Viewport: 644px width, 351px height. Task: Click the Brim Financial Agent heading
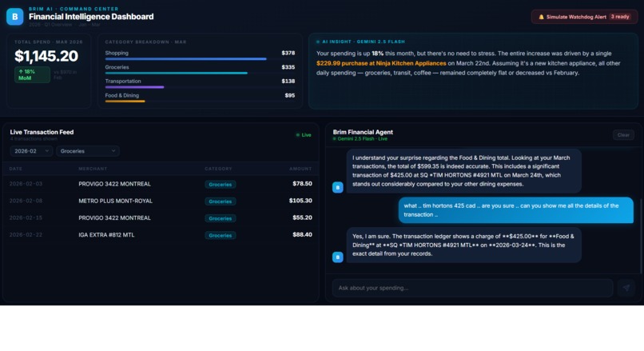(363, 132)
